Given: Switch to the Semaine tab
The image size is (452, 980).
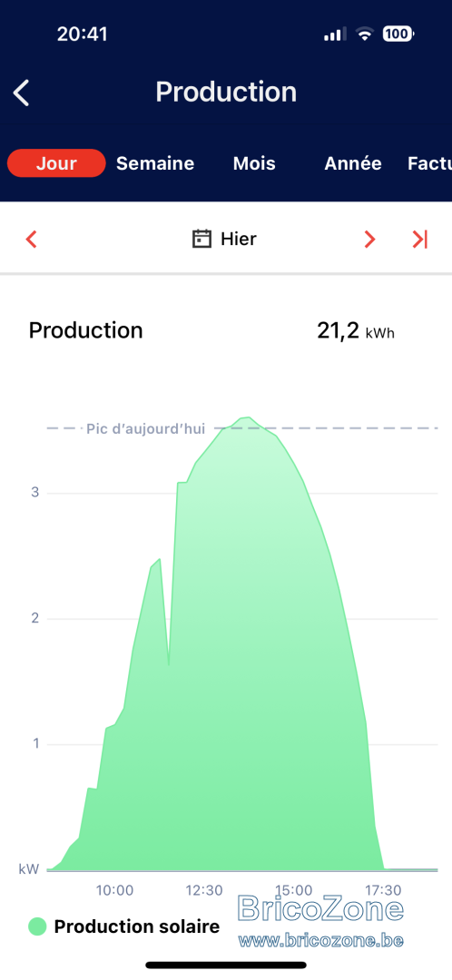Looking at the screenshot, I should click(x=155, y=163).
